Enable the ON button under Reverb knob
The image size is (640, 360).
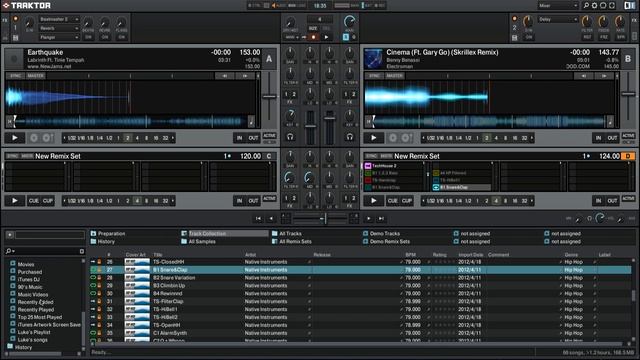point(104,37)
